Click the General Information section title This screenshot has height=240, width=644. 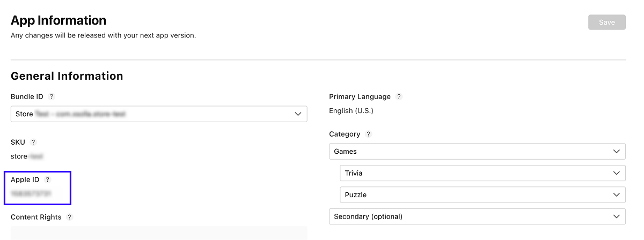[x=67, y=76]
